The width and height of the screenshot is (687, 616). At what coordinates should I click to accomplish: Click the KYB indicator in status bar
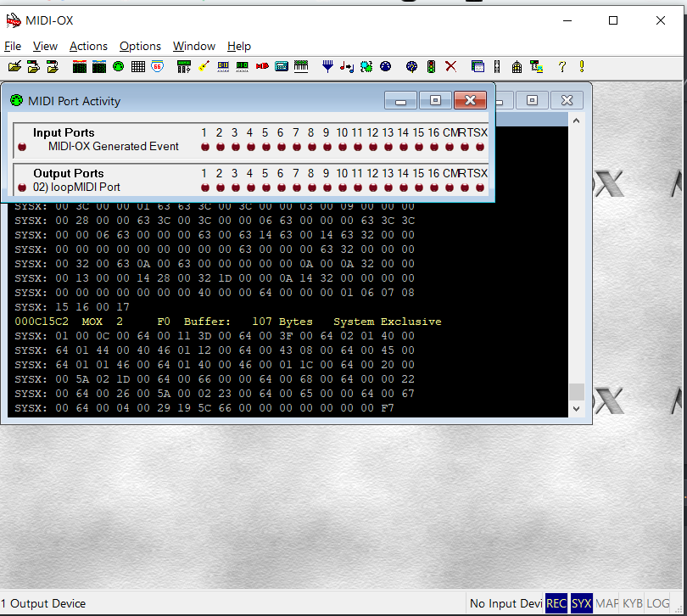(x=632, y=603)
